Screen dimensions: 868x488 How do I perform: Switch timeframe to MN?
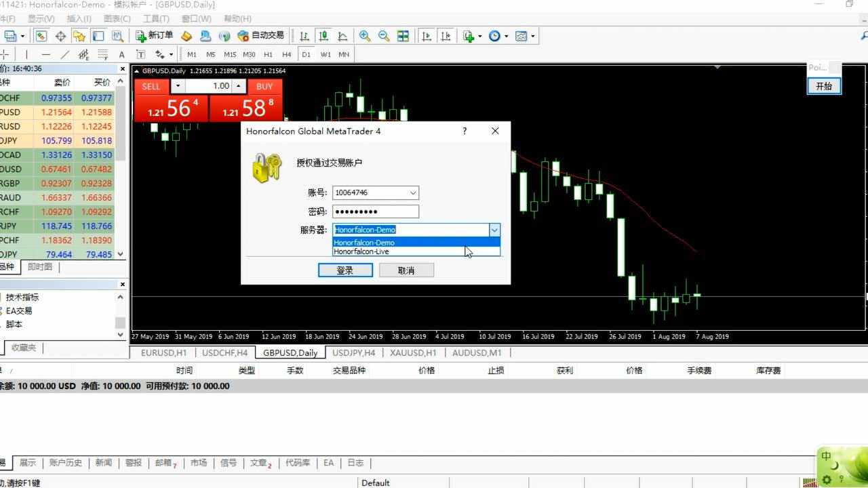click(344, 54)
